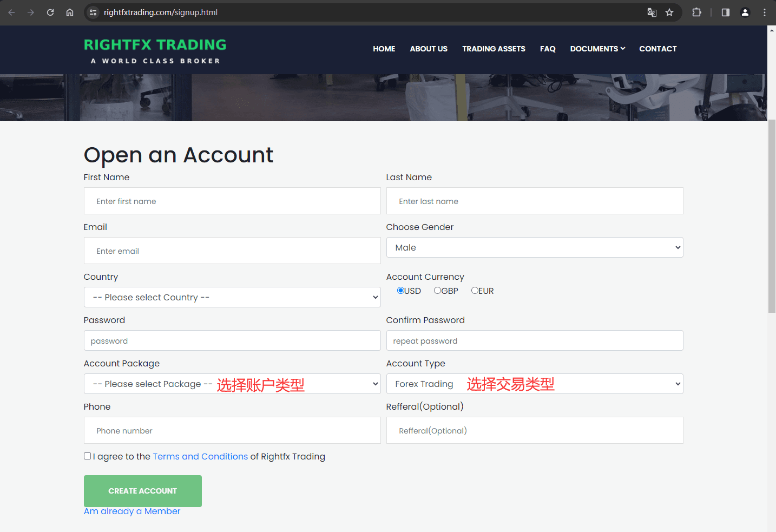Go to HOME in navigation
The image size is (776, 532).
pyautogui.click(x=384, y=49)
